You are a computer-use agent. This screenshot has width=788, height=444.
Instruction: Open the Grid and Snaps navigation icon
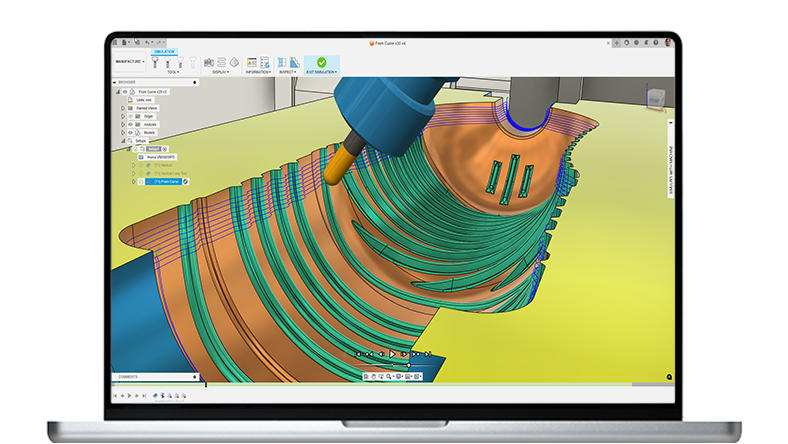coord(408,376)
